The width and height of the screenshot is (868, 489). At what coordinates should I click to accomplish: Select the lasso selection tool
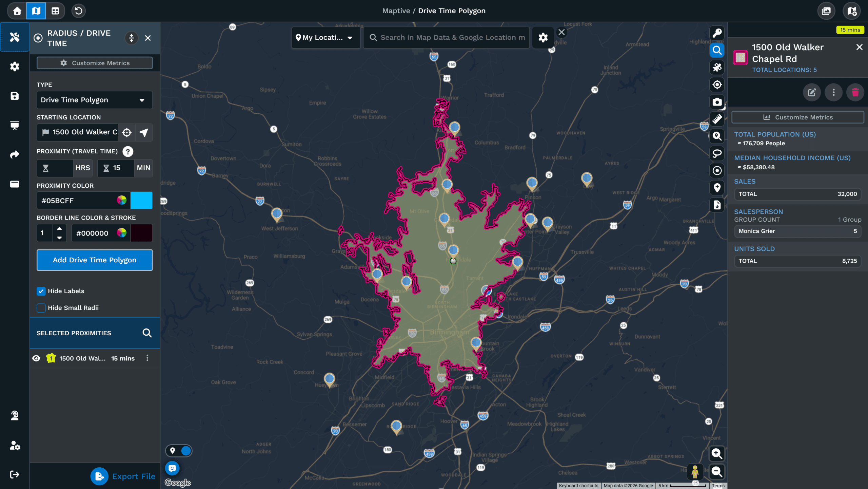point(717,153)
